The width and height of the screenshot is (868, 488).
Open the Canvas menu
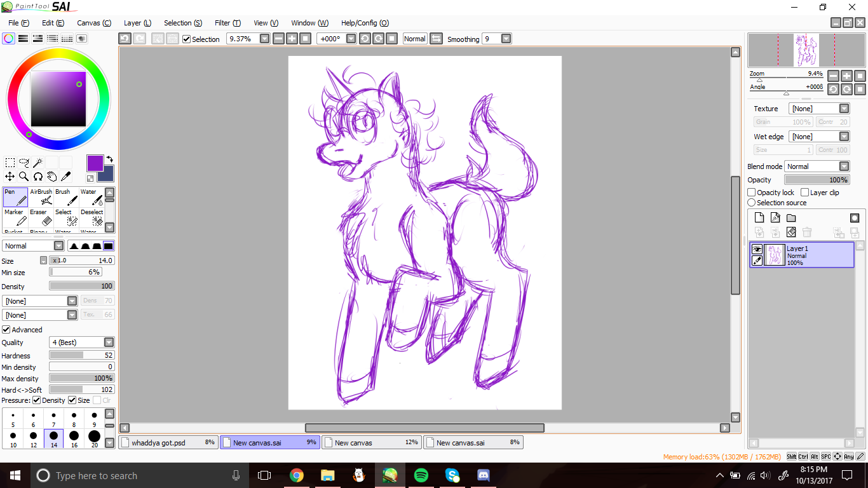click(94, 23)
